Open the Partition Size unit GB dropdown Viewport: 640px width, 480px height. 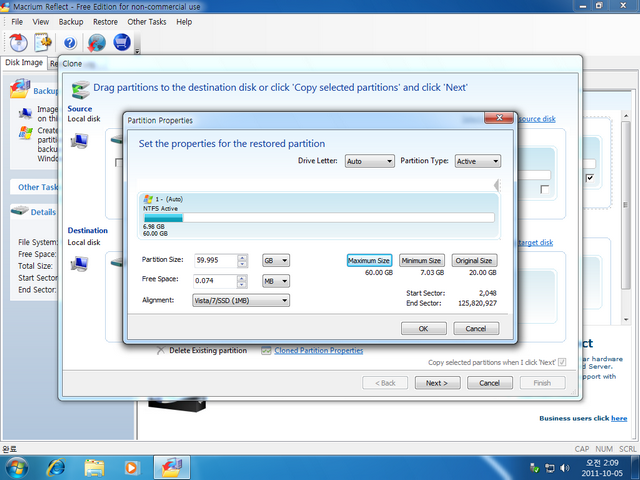click(276, 260)
